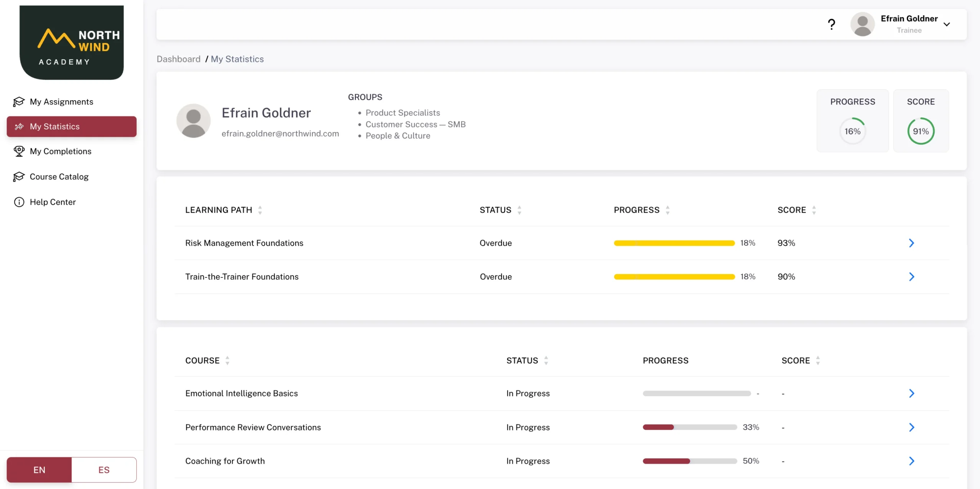Click Efrain Goldner profile picture in card
The image size is (980, 489).
tap(193, 121)
